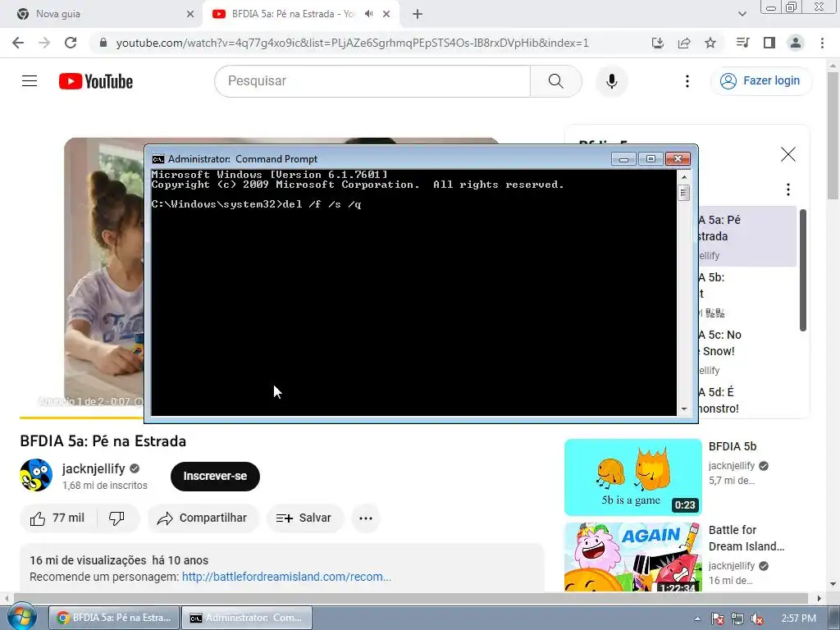Click the magnifier search button on YouTube
Screen dimensions: 840x630
click(x=556, y=81)
